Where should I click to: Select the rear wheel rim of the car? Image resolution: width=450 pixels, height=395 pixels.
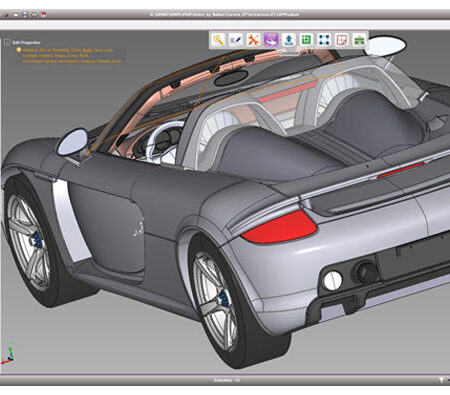click(215, 297)
